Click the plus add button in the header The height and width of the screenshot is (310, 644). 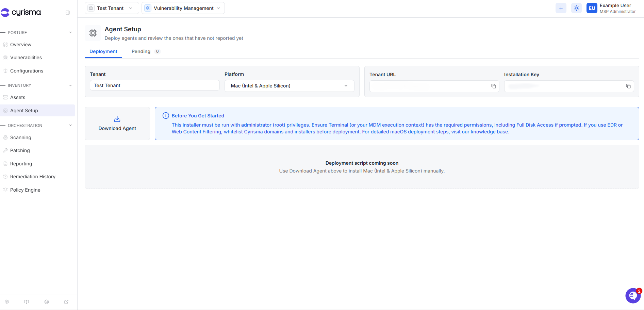point(561,8)
